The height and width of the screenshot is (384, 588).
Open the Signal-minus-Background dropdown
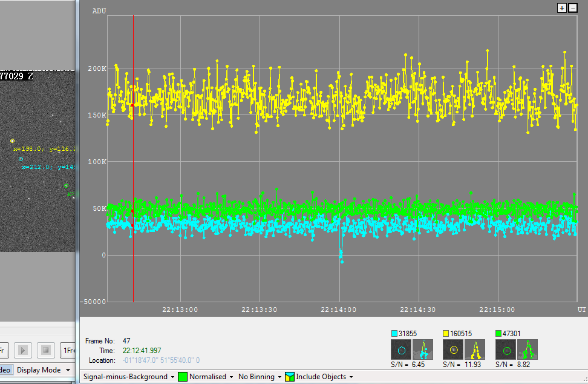click(x=128, y=377)
